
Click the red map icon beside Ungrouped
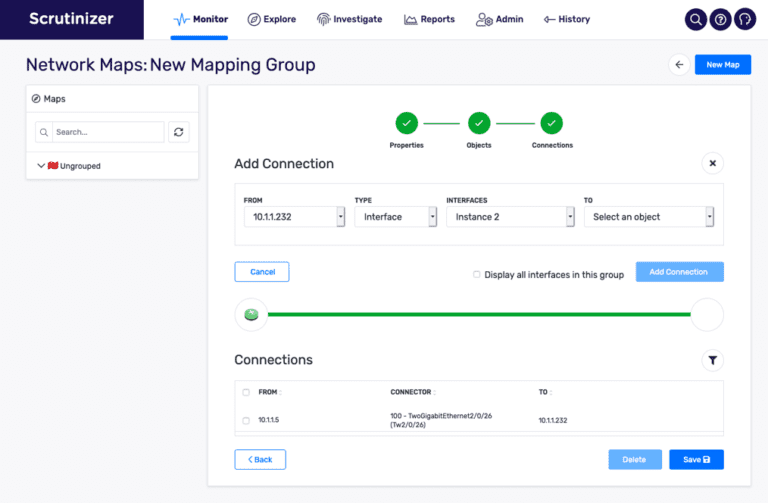point(53,166)
